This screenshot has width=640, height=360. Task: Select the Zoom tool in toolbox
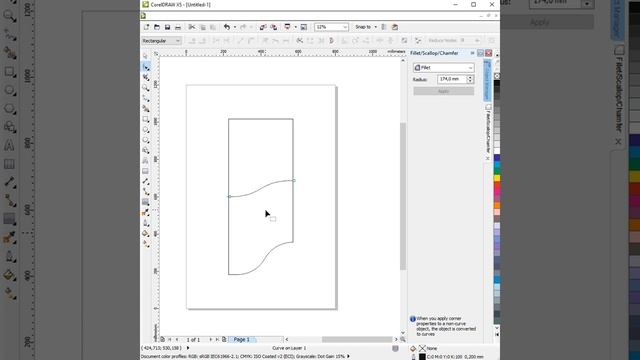146,88
